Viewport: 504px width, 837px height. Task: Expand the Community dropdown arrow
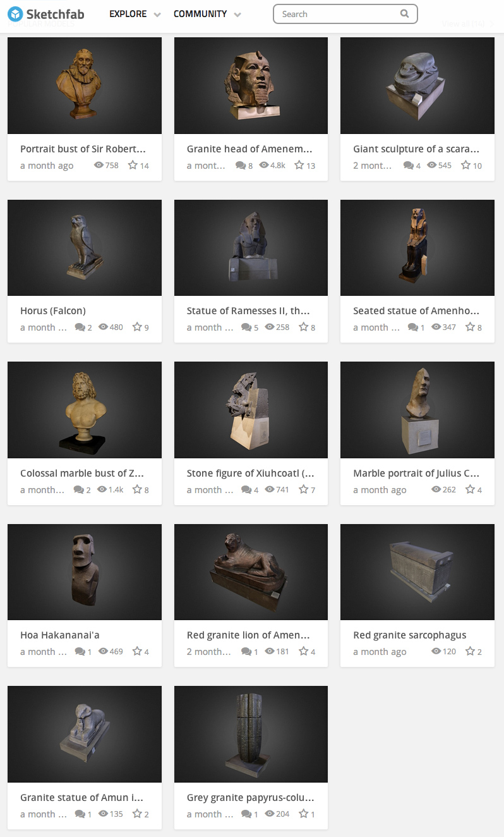click(x=237, y=15)
